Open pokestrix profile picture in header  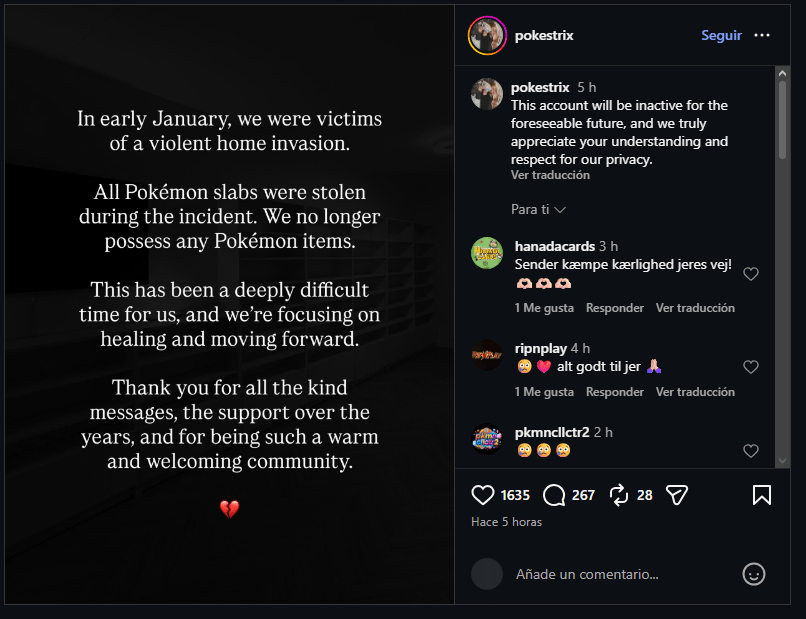[487, 35]
